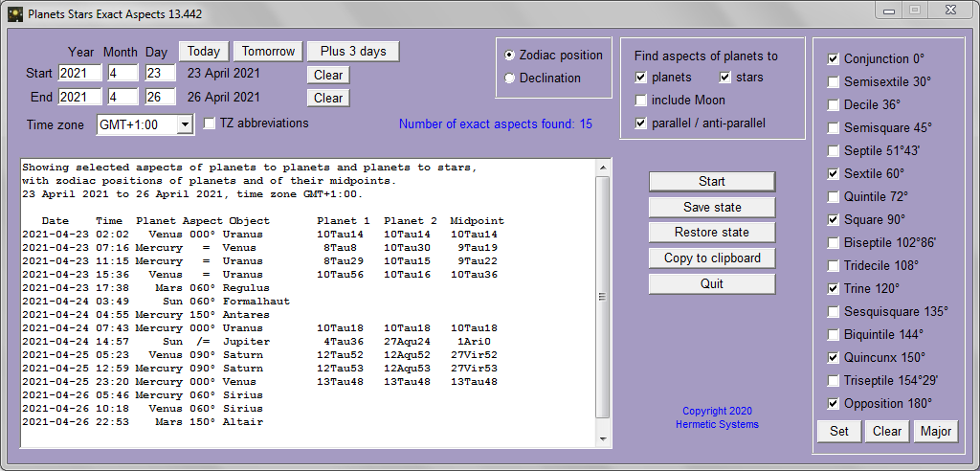Image resolution: width=980 pixels, height=471 pixels.
Task: Click Clear aspects button
Action: pyautogui.click(x=887, y=431)
